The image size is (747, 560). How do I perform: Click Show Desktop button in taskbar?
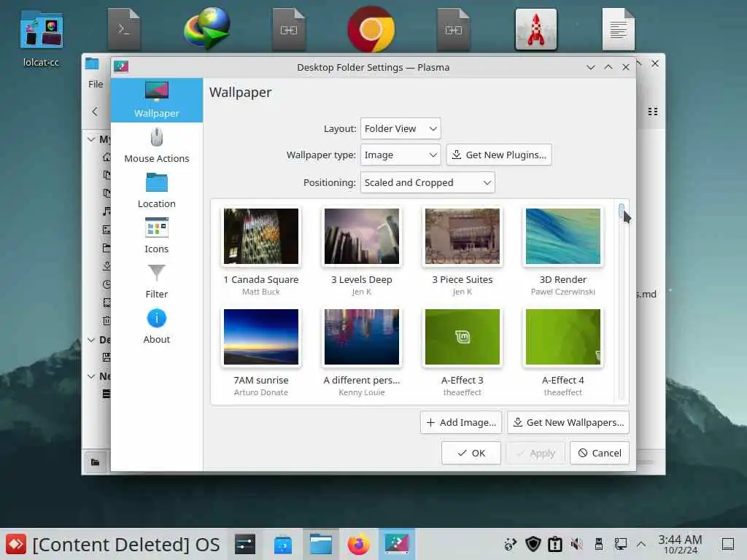[x=728, y=544]
